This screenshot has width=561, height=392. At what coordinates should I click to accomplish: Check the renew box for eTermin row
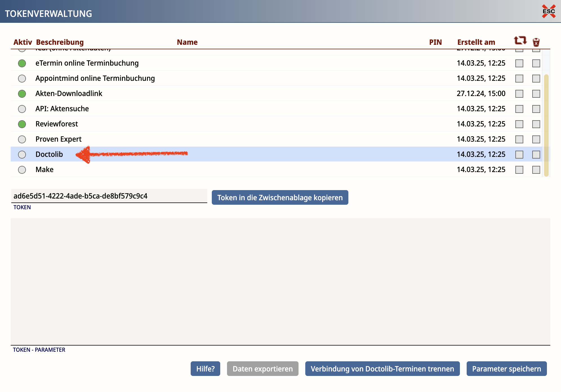(x=519, y=63)
